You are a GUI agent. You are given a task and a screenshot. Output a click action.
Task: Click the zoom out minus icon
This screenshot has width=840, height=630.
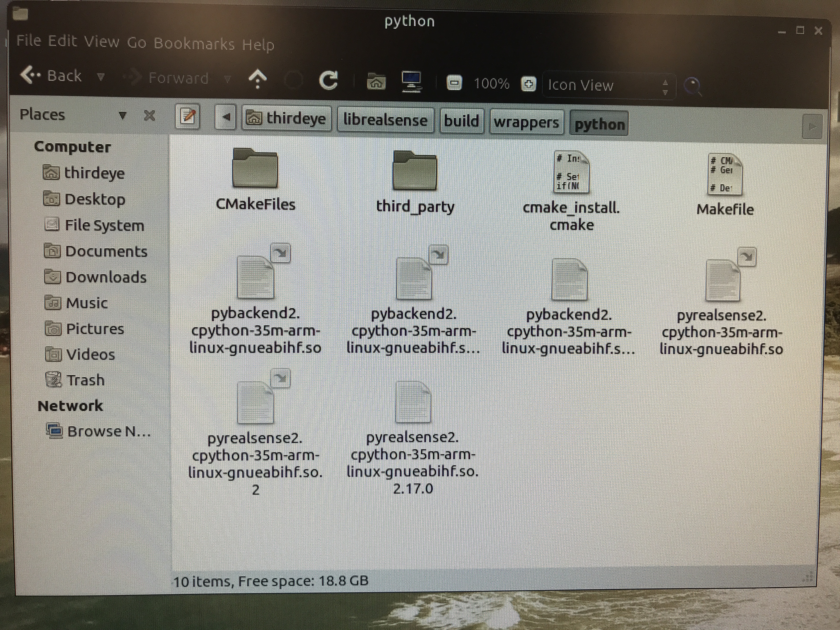click(454, 83)
